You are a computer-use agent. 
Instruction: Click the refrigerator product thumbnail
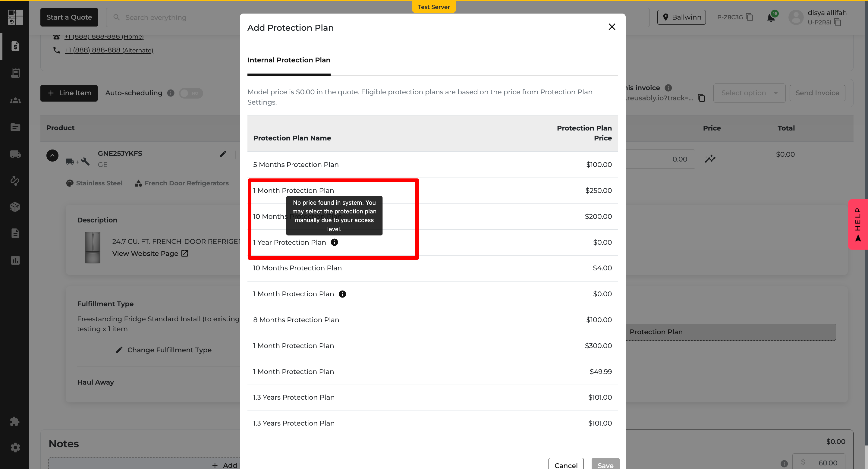tap(93, 248)
